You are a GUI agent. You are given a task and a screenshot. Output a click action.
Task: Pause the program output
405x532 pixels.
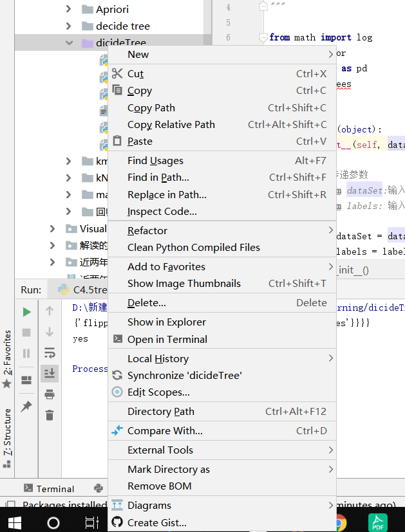(26, 353)
